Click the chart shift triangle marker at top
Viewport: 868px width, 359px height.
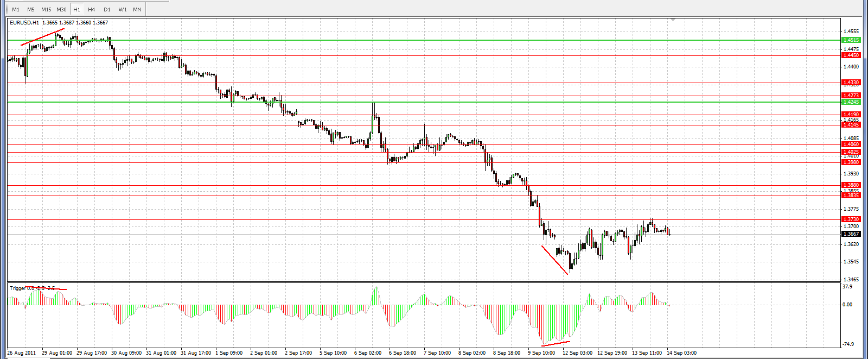tap(673, 20)
